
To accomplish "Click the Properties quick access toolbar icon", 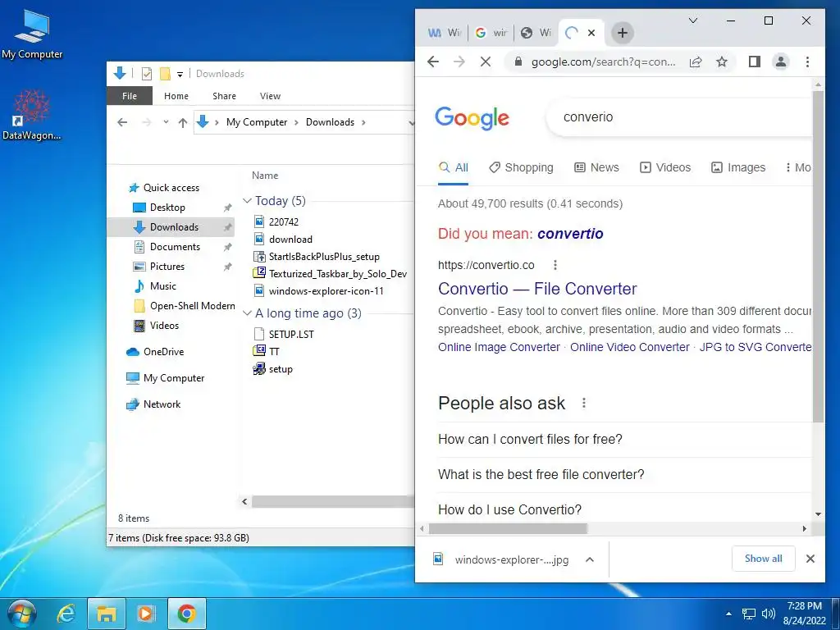I will (x=147, y=74).
